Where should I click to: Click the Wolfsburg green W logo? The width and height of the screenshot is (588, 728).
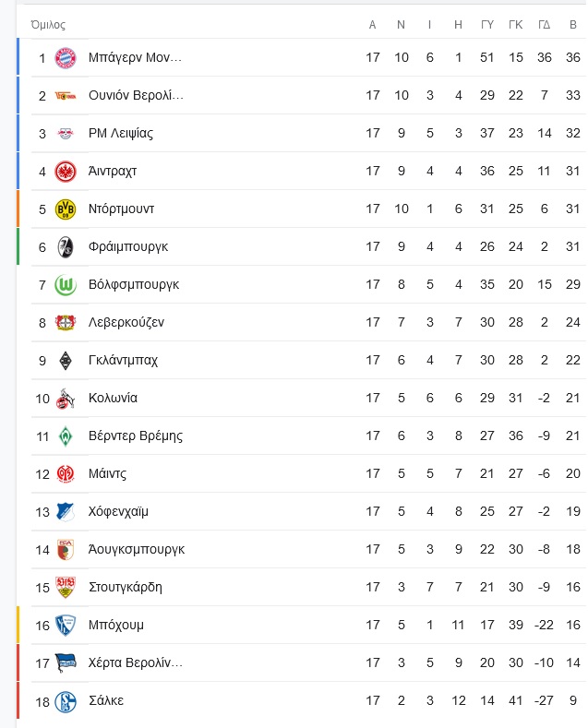(x=66, y=284)
